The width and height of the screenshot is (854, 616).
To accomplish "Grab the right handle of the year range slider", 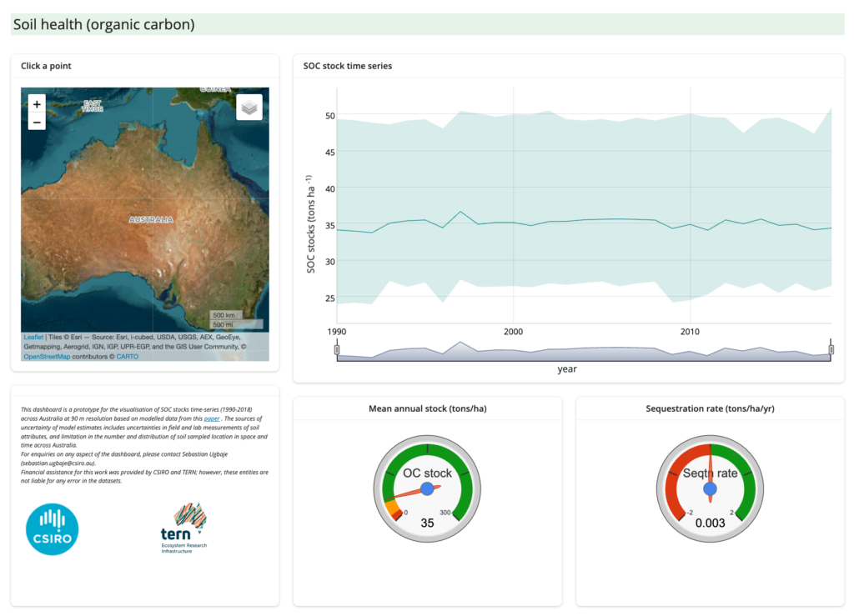I will 831,350.
